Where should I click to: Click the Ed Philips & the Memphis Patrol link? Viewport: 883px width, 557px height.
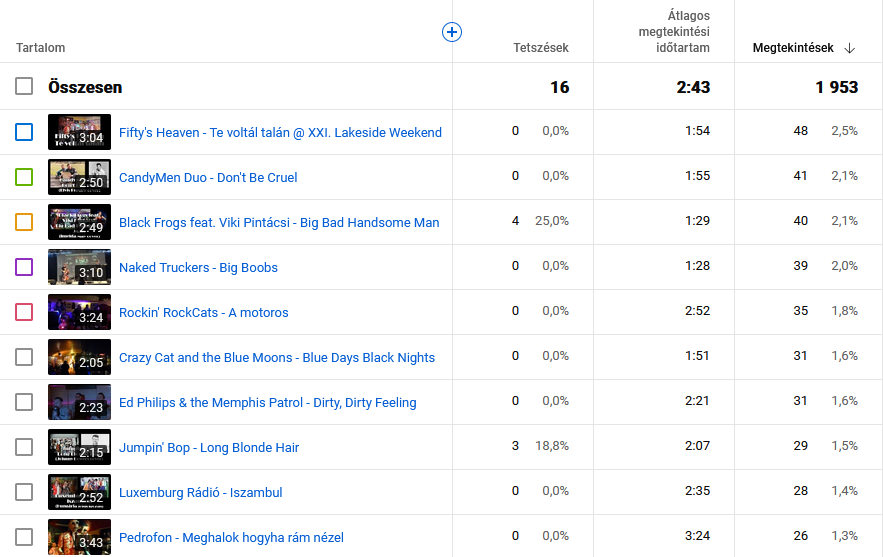coord(267,403)
